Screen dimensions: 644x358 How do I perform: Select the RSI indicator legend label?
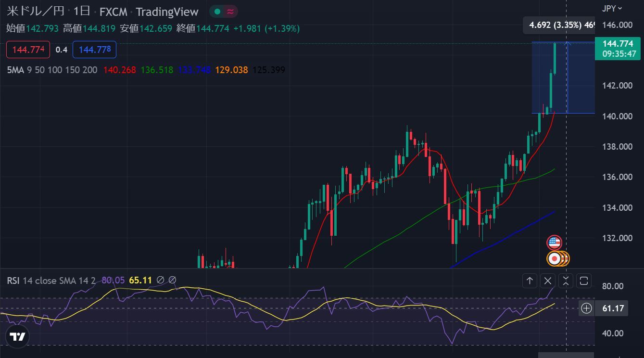coord(13,281)
